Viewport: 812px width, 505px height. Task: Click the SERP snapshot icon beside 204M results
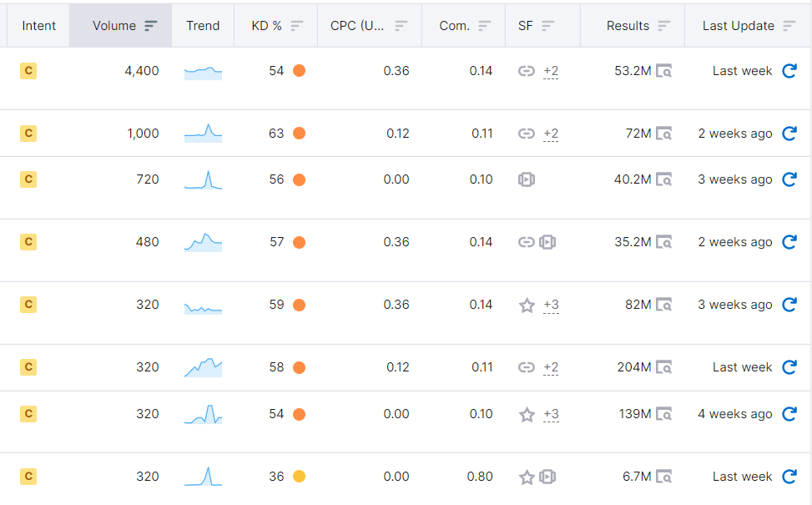tap(663, 367)
